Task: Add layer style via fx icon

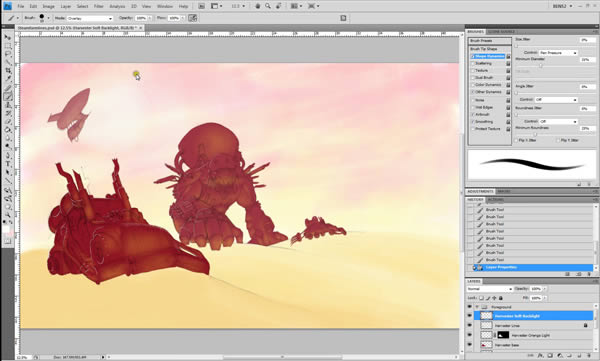Action: coord(540,356)
